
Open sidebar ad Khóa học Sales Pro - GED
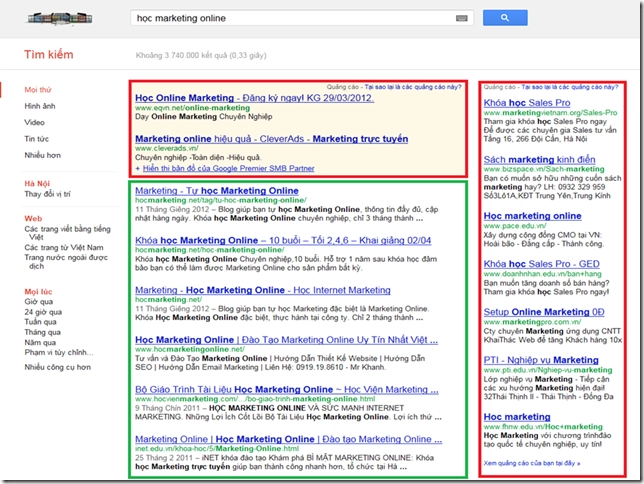point(541,264)
